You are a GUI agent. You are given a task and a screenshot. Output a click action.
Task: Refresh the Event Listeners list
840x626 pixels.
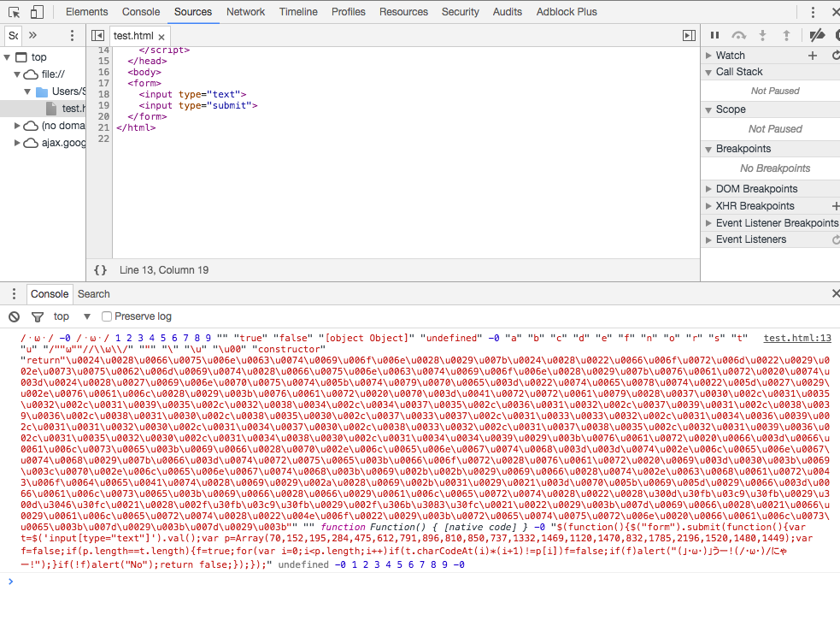(x=836, y=239)
